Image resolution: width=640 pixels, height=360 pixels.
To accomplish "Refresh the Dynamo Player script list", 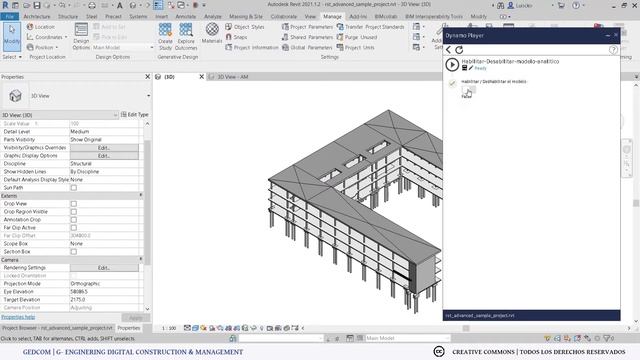I will [459, 50].
